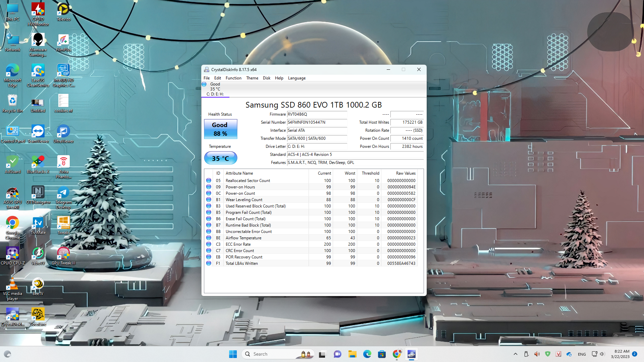Open the File menu in CrystalDiskInfo
This screenshot has height=362, width=644.
click(207, 78)
